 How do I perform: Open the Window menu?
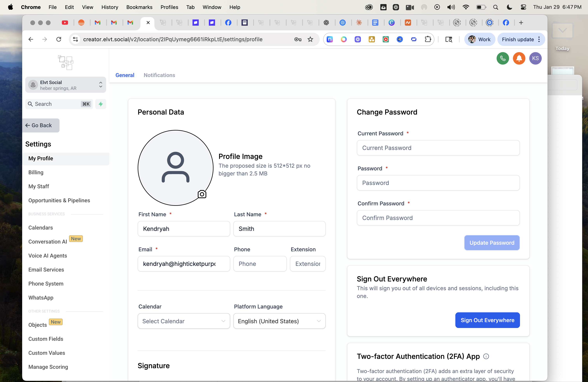pos(212,7)
